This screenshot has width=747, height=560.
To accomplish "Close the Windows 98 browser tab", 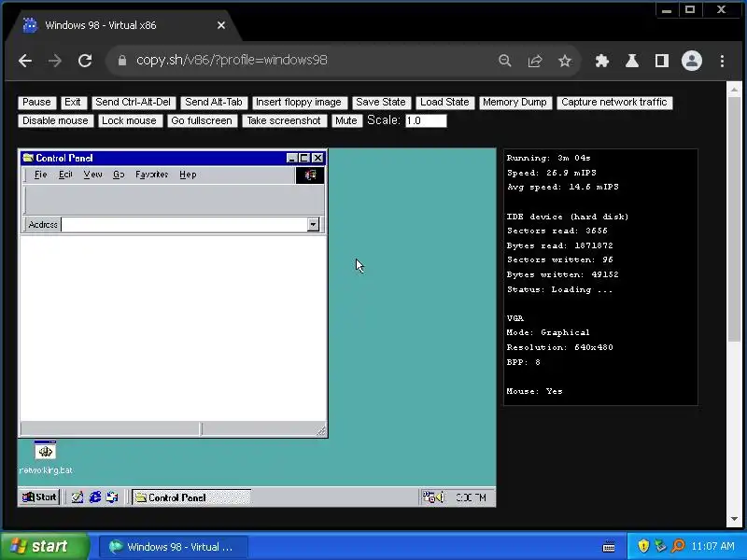I will coord(221,25).
